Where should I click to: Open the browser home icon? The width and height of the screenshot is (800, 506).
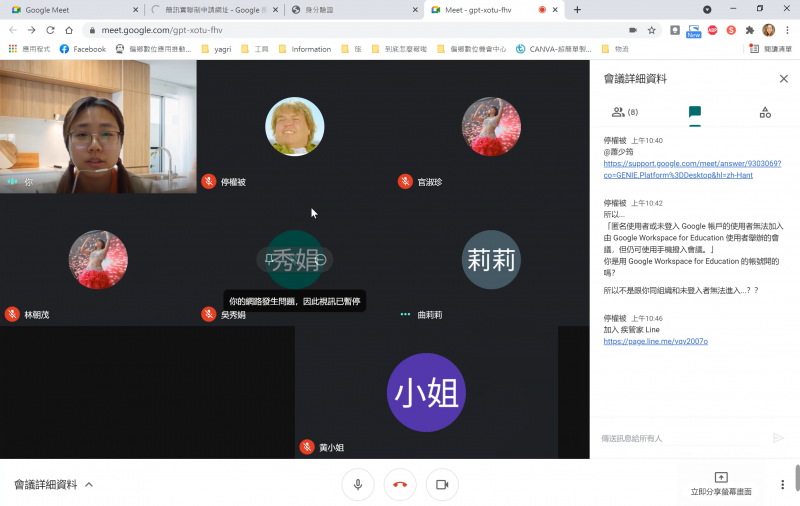(x=68, y=30)
